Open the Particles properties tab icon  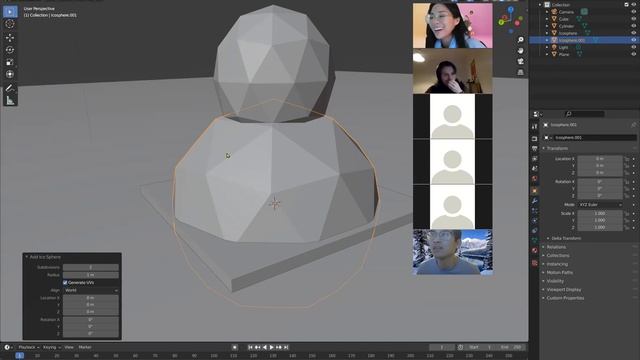pyautogui.click(x=535, y=211)
